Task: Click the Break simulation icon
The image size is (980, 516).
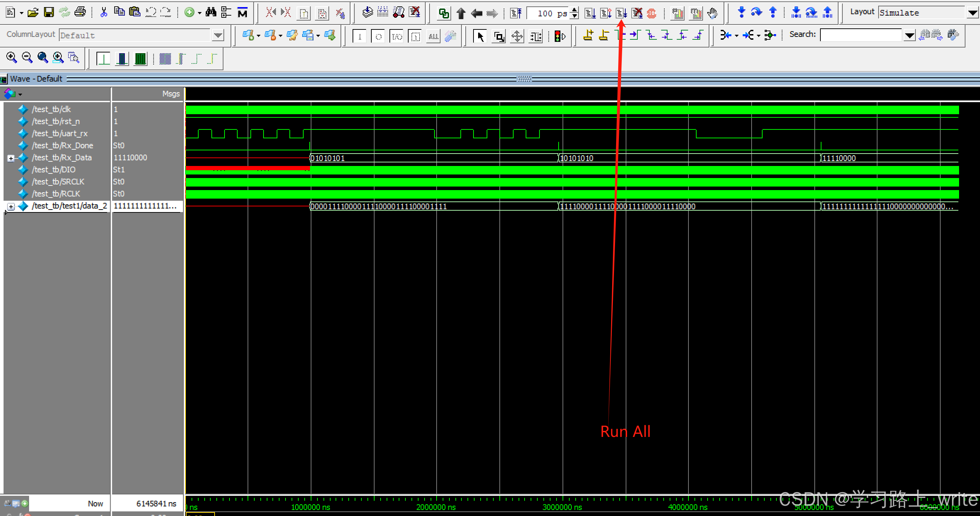Action: pos(636,14)
